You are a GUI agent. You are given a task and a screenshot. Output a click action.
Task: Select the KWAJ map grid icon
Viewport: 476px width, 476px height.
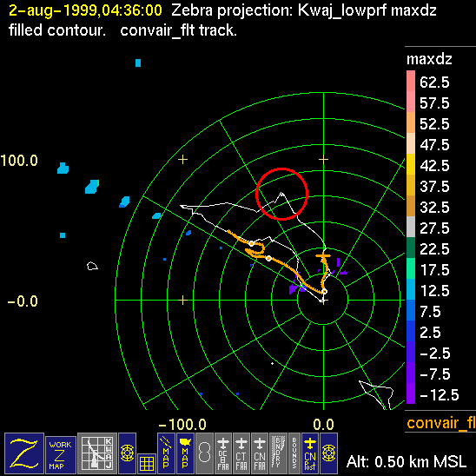[97, 453]
